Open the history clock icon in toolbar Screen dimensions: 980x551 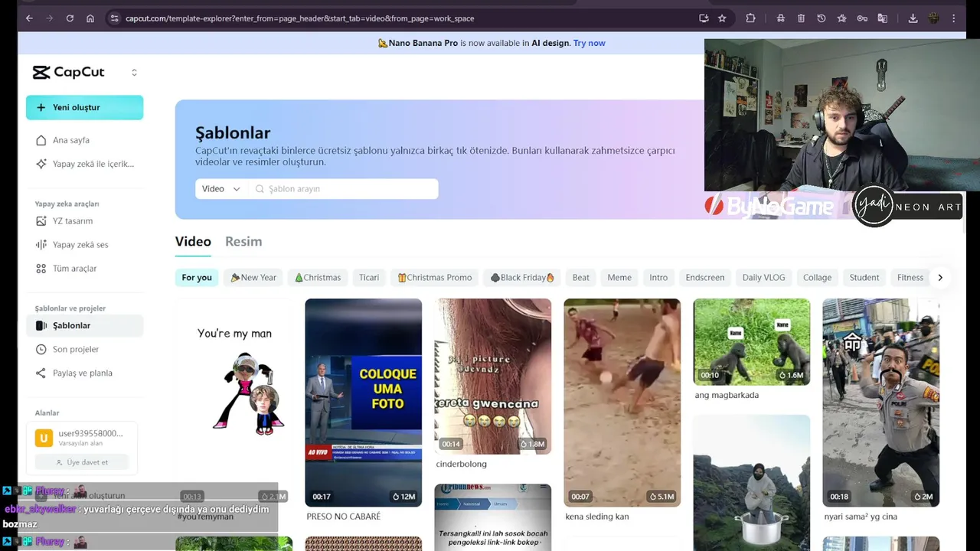coord(822,18)
